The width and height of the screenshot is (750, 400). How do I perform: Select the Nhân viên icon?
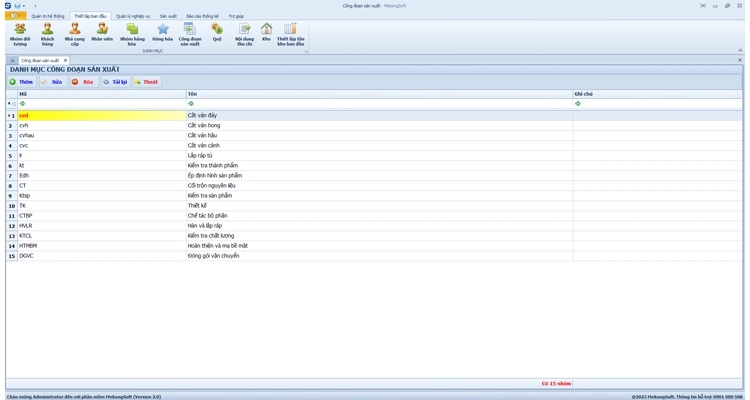pos(102,34)
